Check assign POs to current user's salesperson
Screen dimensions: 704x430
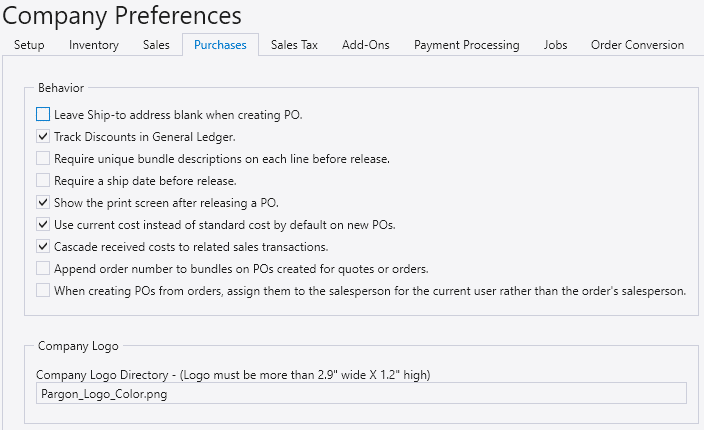43,291
